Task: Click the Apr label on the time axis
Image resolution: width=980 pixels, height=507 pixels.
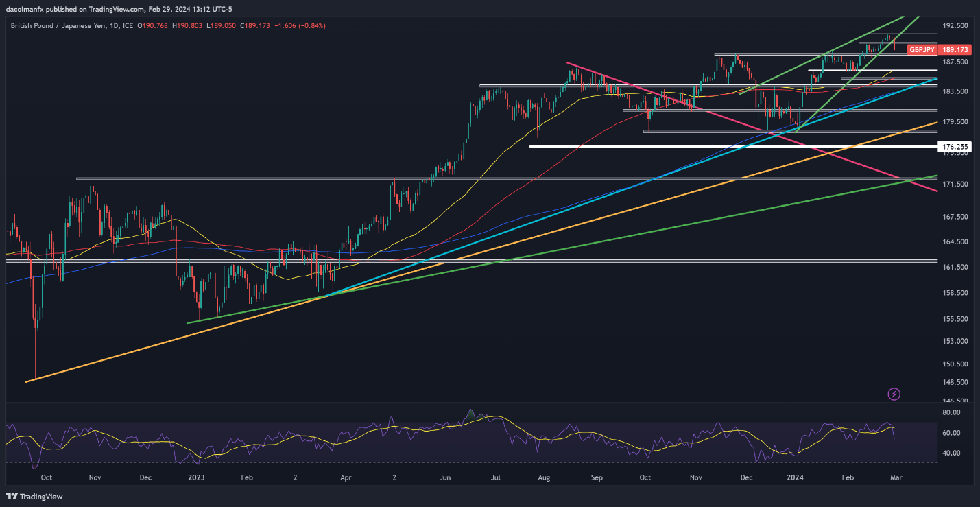Action: pyautogui.click(x=346, y=477)
